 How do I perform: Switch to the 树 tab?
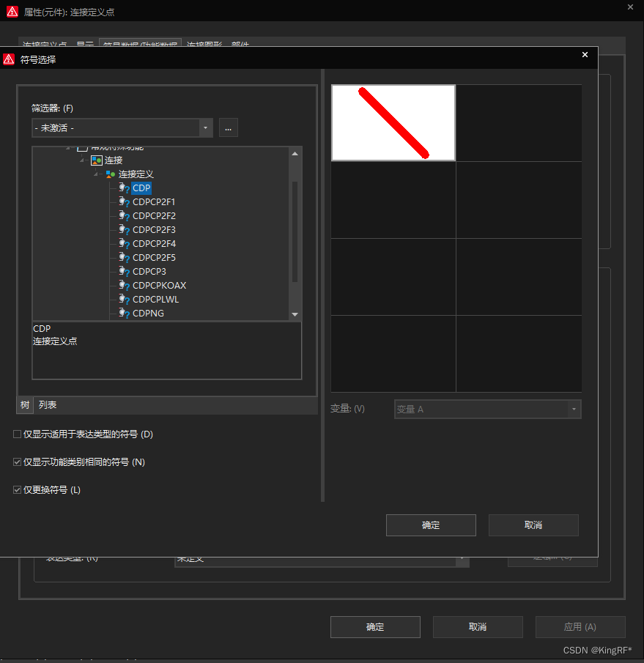25,405
